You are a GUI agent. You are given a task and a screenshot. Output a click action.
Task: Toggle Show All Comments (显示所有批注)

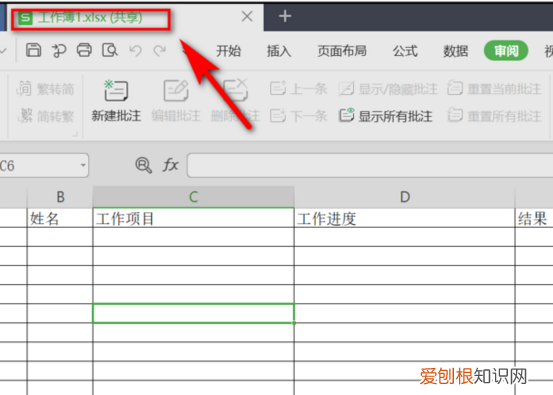pos(385,116)
